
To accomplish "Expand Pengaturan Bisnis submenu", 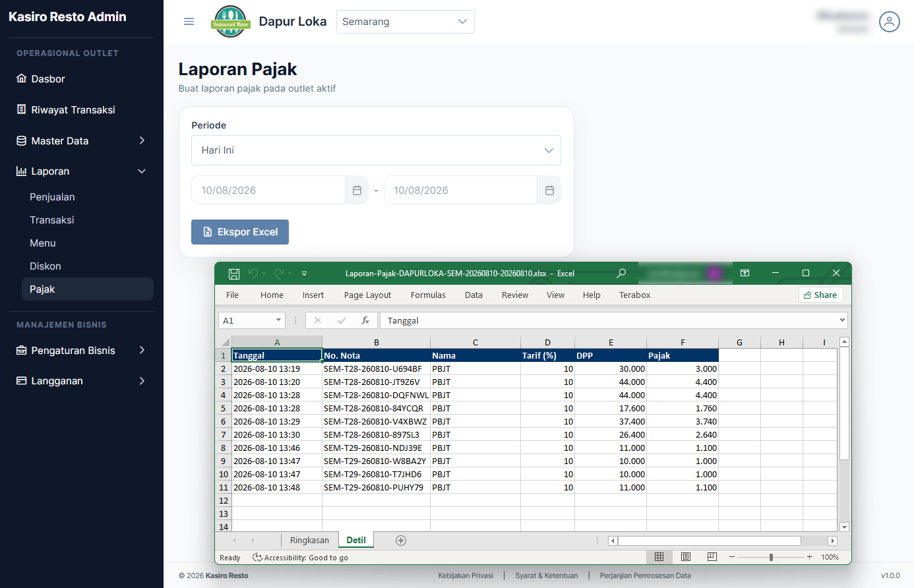I will (81, 351).
